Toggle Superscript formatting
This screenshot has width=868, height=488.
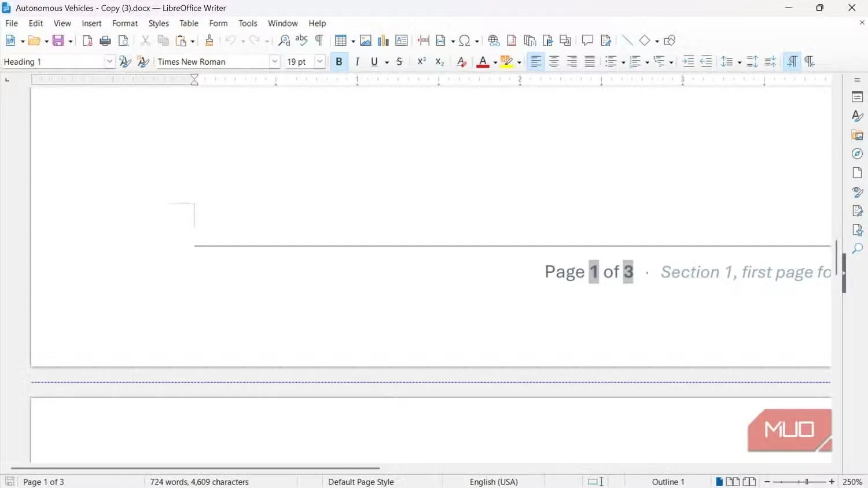422,62
